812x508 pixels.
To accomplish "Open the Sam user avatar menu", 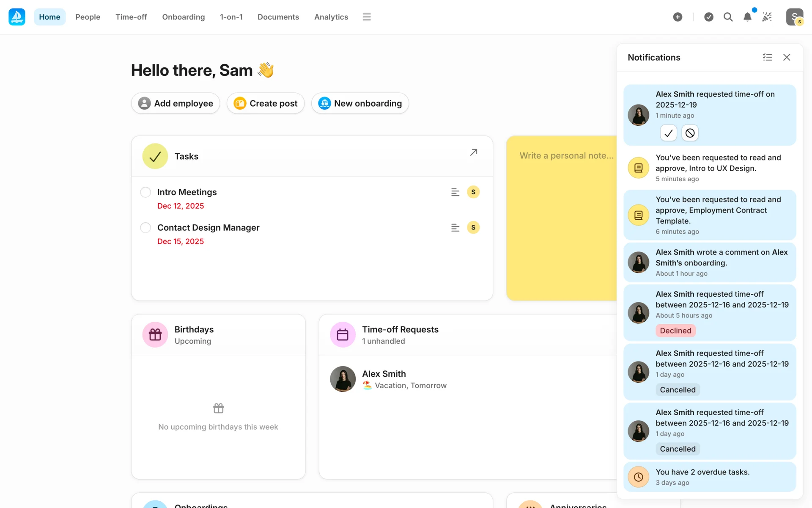I will (x=794, y=17).
